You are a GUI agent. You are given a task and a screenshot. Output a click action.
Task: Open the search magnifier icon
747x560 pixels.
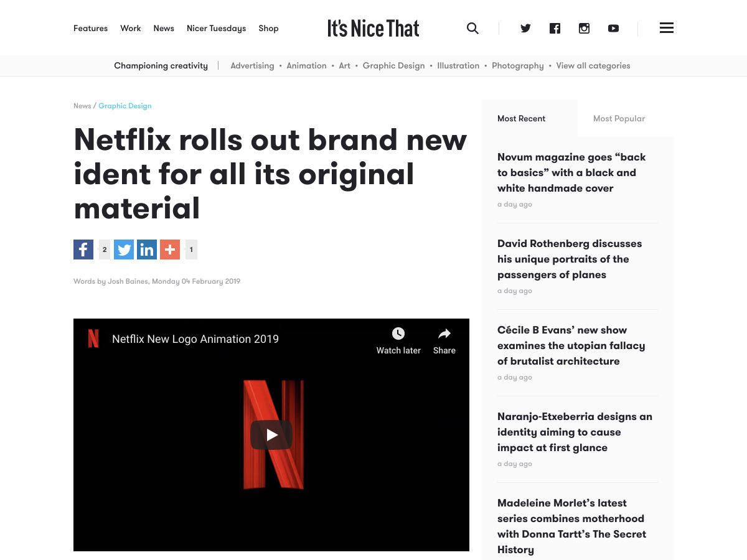pyautogui.click(x=472, y=28)
